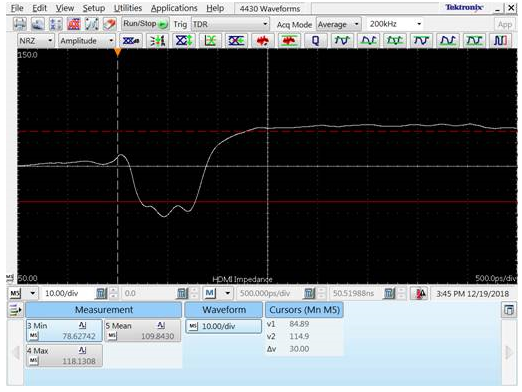Open the Utilities menu

(128, 8)
